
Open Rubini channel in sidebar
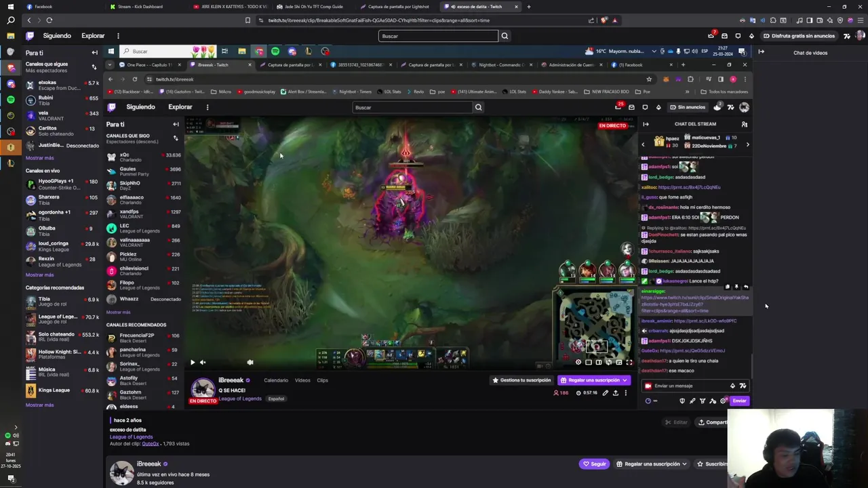(x=62, y=100)
